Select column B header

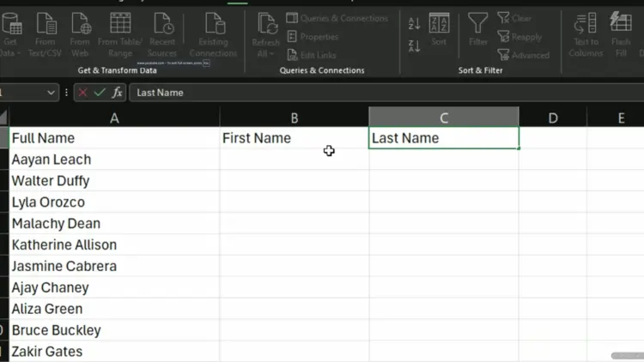pyautogui.click(x=294, y=118)
